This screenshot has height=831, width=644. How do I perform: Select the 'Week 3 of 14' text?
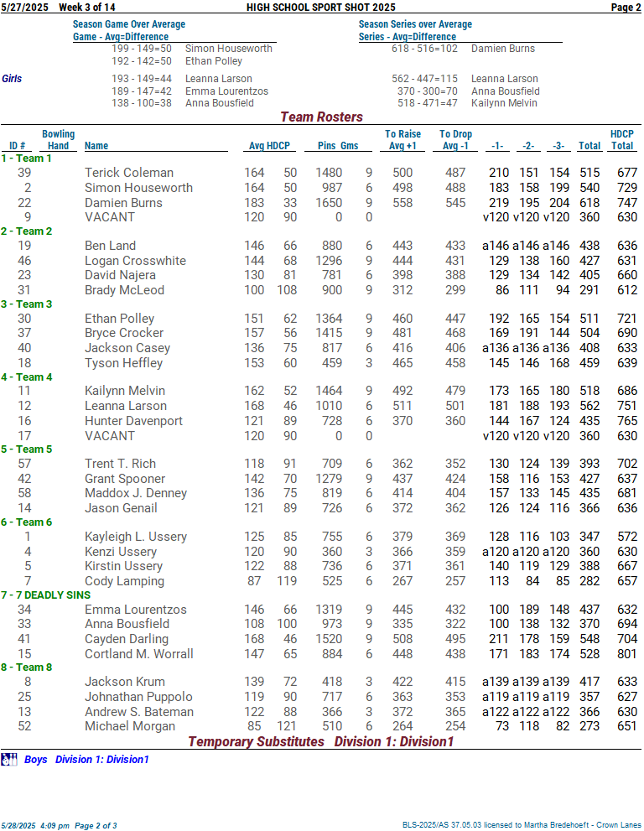coord(86,7)
